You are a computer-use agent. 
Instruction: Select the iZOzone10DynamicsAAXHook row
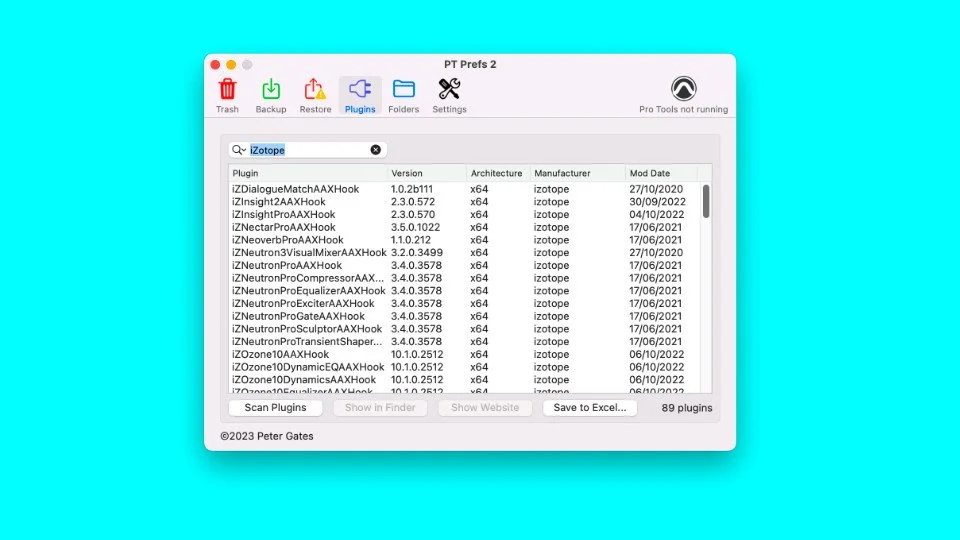pyautogui.click(x=464, y=380)
